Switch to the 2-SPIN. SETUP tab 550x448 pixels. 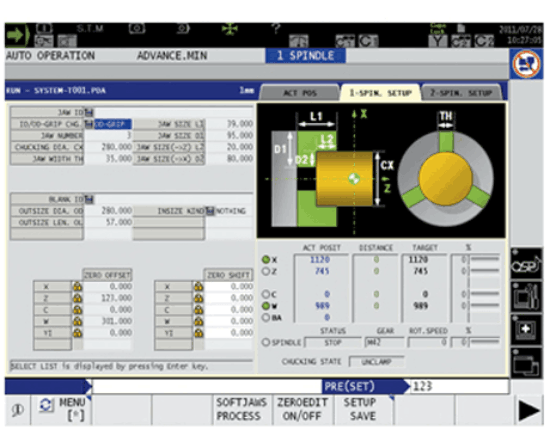[x=461, y=93]
